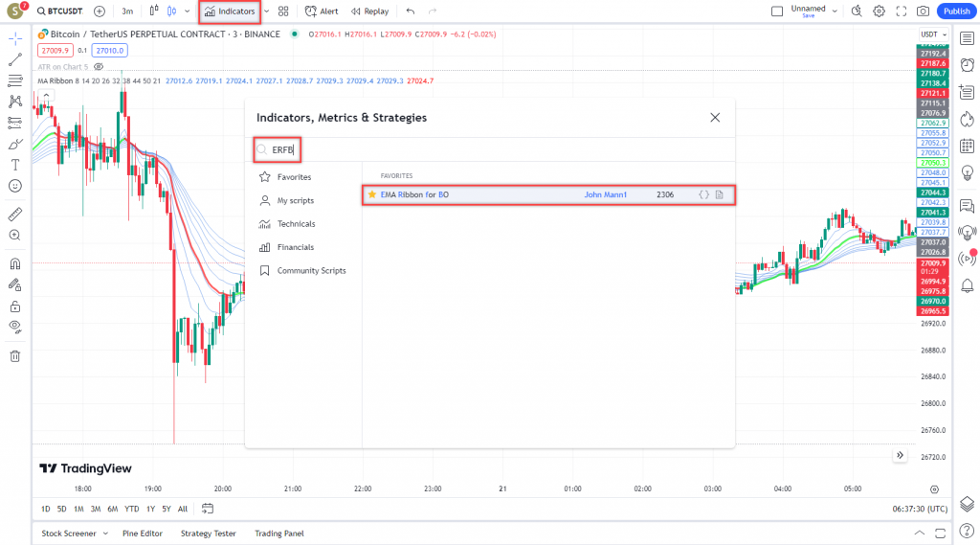
Task: Click the trash remove objects icon
Action: [x=15, y=356]
